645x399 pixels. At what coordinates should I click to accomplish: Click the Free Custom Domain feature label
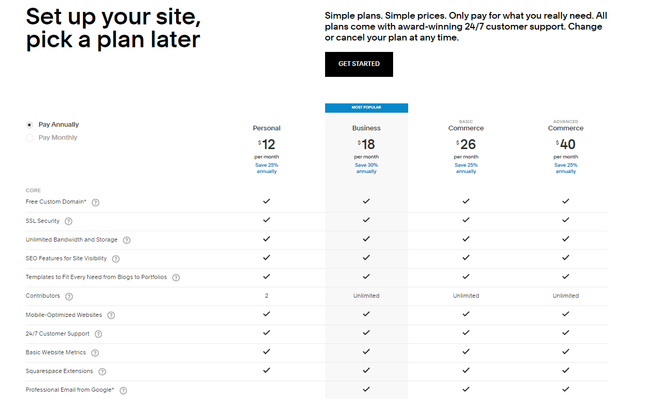(x=56, y=202)
